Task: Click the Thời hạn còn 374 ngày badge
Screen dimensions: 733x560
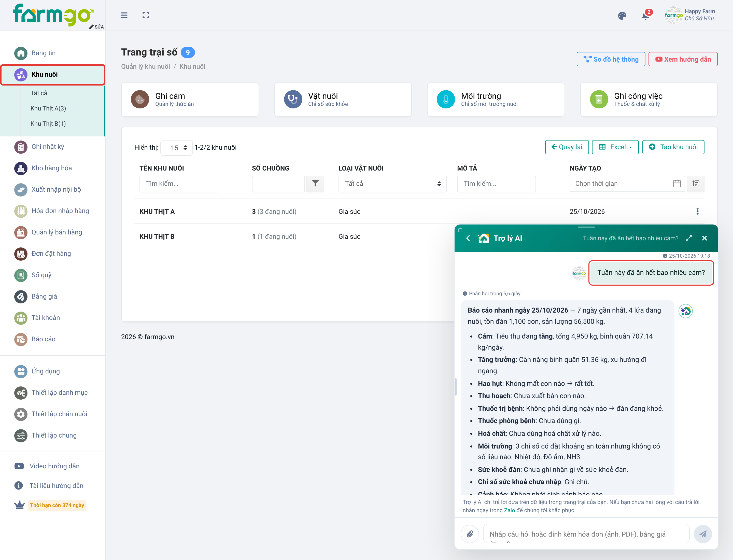Action: click(x=57, y=505)
